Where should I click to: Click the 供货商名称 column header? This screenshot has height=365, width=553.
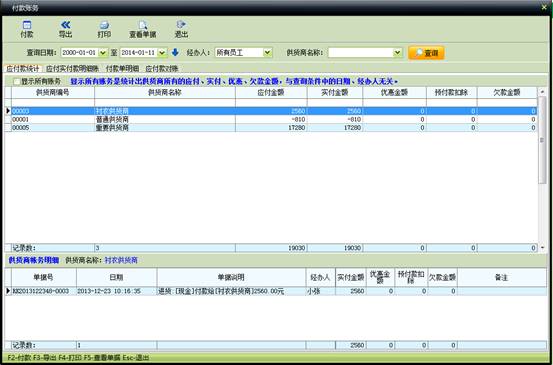point(165,93)
